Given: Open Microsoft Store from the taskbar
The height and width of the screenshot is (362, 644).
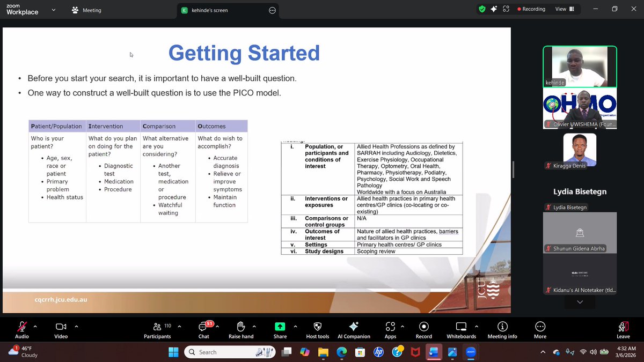Looking at the screenshot, I should (x=360, y=352).
